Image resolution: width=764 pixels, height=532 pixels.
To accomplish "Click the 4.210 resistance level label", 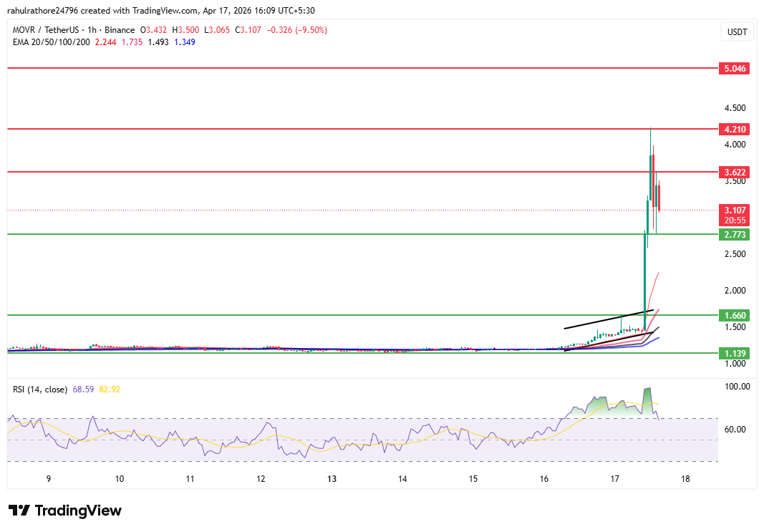I will pos(734,130).
